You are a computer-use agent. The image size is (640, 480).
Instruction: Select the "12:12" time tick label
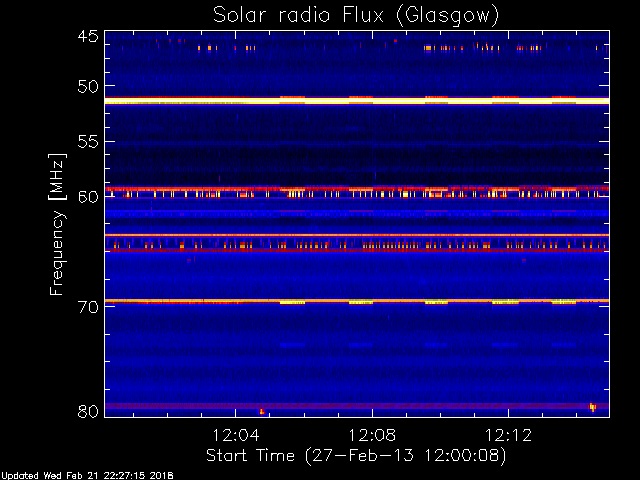pyautogui.click(x=508, y=435)
